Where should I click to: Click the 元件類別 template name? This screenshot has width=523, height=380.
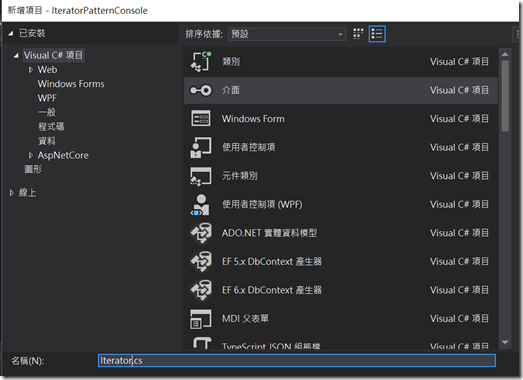click(x=240, y=176)
